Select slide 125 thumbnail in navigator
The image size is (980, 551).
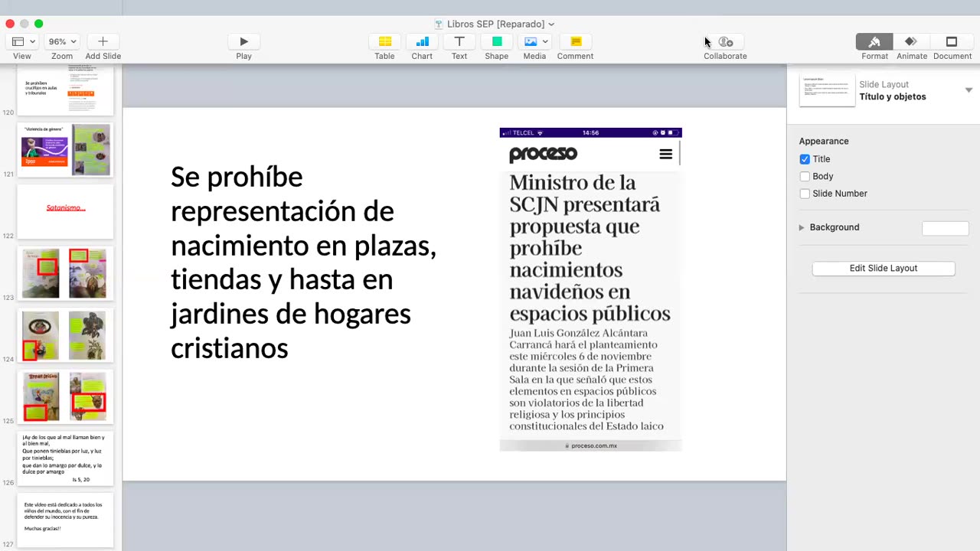click(65, 396)
